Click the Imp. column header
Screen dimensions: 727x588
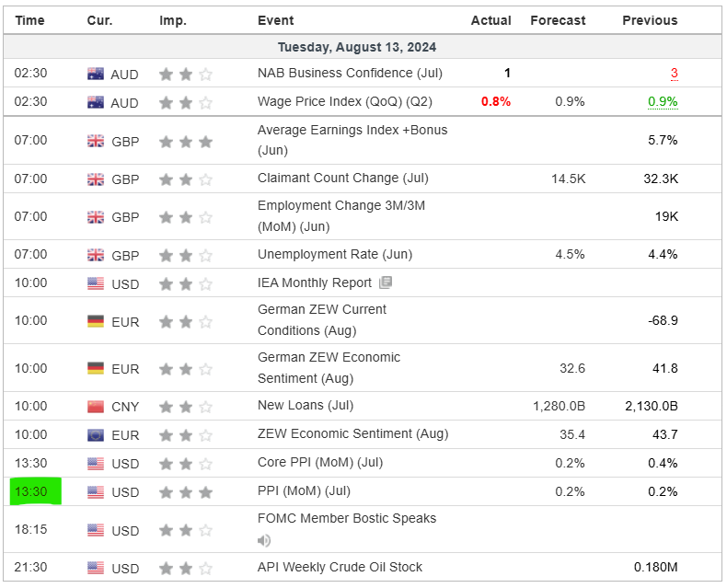pyautogui.click(x=172, y=20)
